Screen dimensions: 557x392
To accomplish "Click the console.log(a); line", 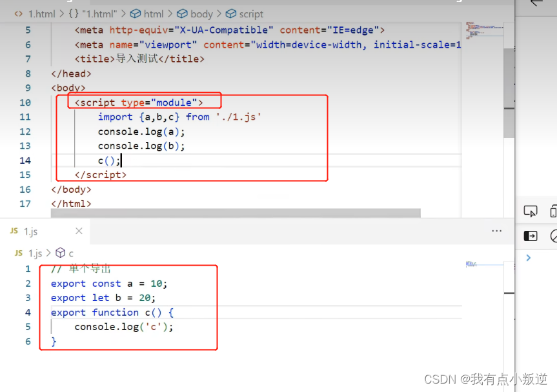I will [x=141, y=132].
